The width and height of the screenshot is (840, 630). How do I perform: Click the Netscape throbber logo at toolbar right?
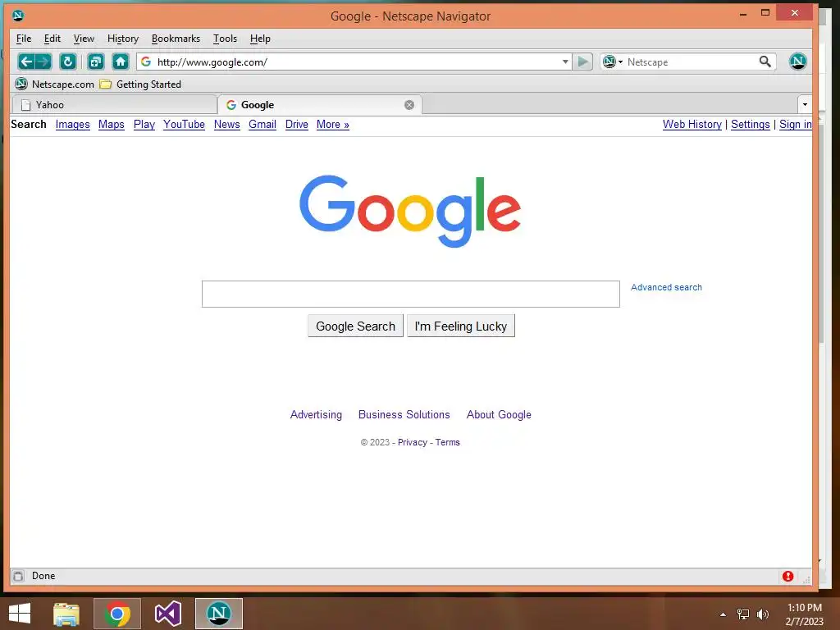click(x=797, y=62)
